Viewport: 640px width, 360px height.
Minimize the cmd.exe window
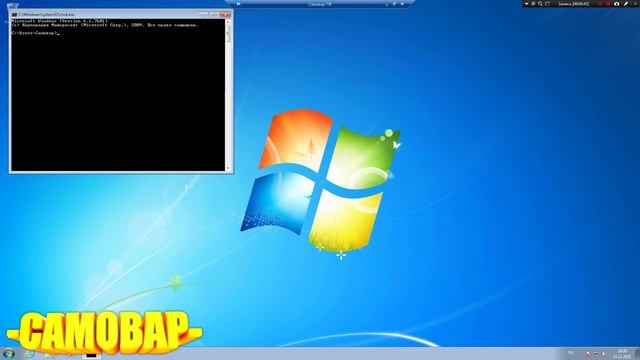point(203,14)
